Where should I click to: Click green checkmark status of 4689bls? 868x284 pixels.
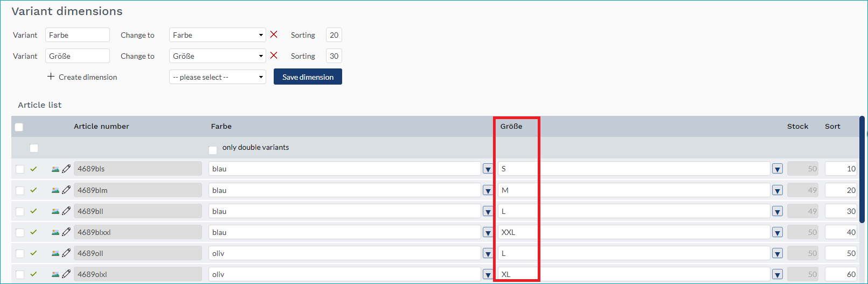tap(33, 169)
